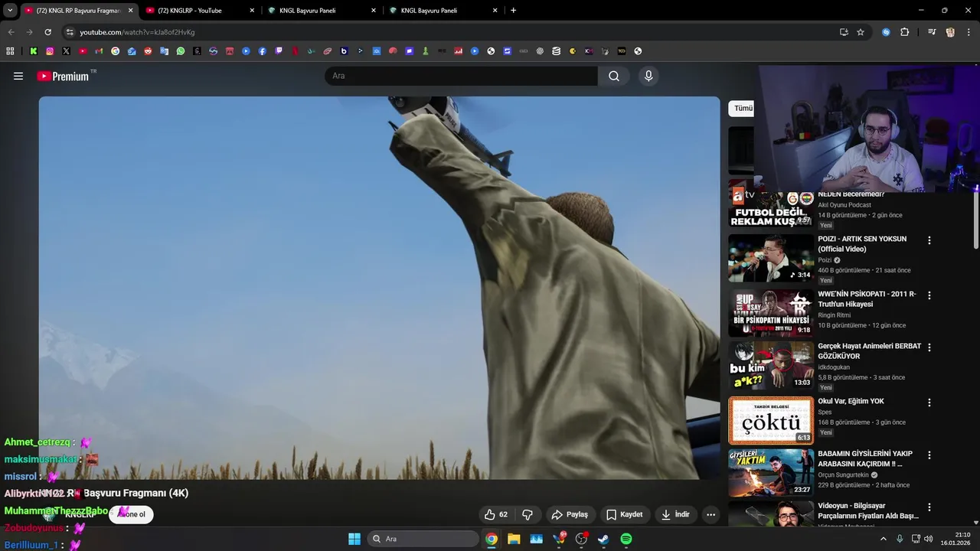
Task: Install the page as app icon
Action: 844,32
